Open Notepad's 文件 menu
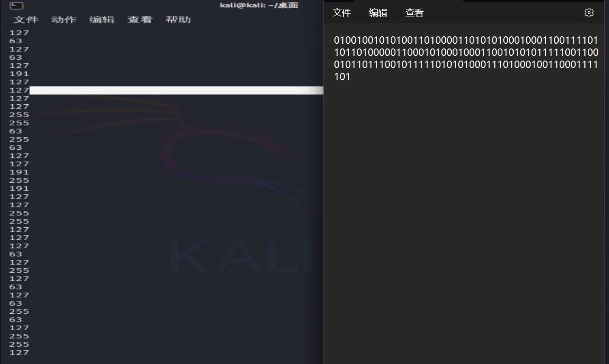The image size is (609, 364). click(x=341, y=13)
